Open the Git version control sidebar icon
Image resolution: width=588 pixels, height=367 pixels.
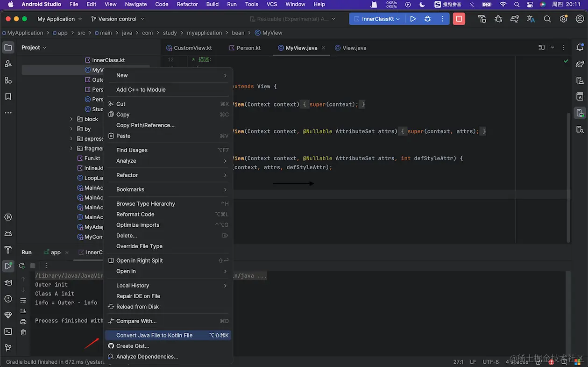(8, 348)
